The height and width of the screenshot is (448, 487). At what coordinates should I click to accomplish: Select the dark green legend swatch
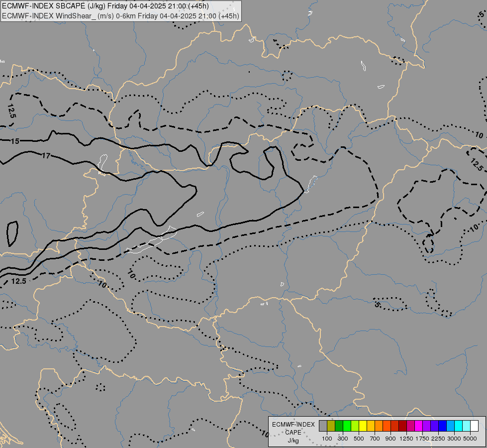pos(339,426)
